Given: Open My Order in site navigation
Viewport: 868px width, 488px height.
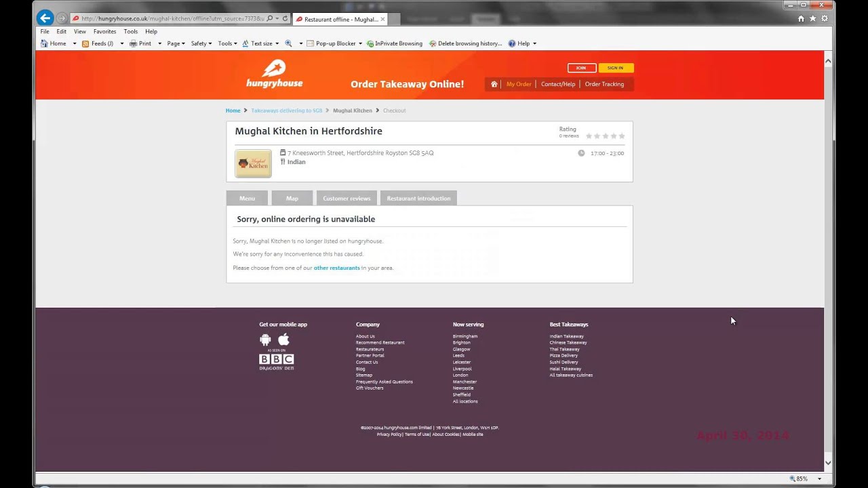Looking at the screenshot, I should click(x=519, y=84).
